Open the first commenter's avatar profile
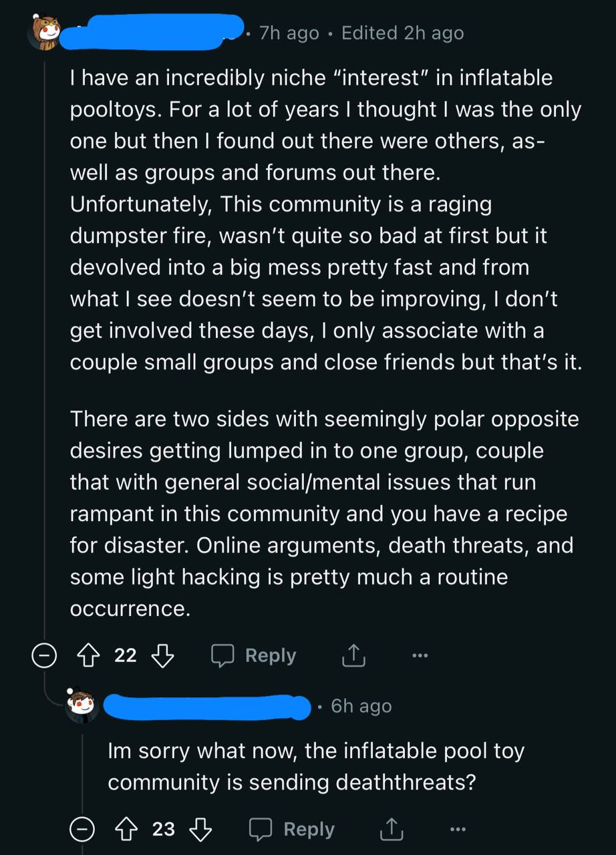 click(44, 32)
